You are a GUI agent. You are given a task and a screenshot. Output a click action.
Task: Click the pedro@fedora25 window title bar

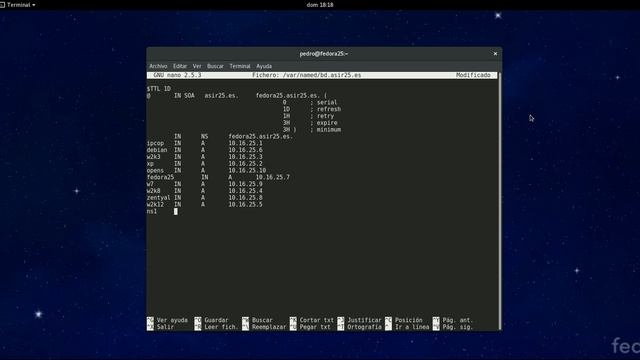(324, 53)
